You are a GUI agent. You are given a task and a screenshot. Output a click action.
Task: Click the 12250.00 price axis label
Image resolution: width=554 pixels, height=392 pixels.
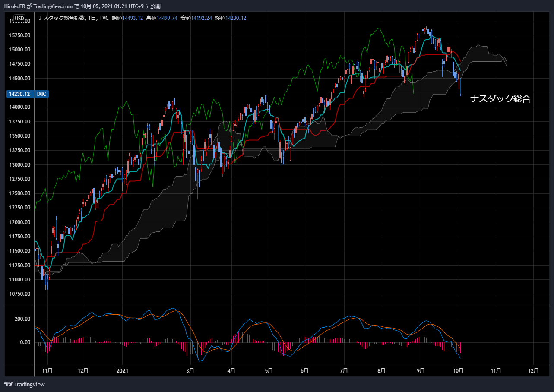click(19, 208)
